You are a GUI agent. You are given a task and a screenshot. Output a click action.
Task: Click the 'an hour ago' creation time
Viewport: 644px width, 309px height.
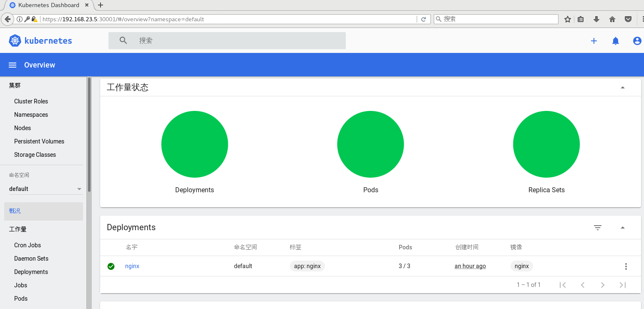tap(470, 266)
